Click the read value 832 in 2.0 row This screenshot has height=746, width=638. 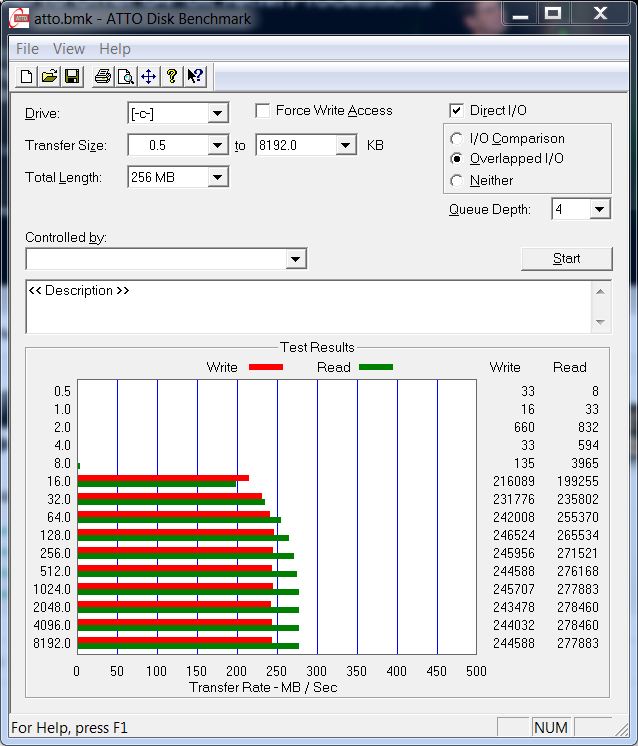(x=589, y=427)
